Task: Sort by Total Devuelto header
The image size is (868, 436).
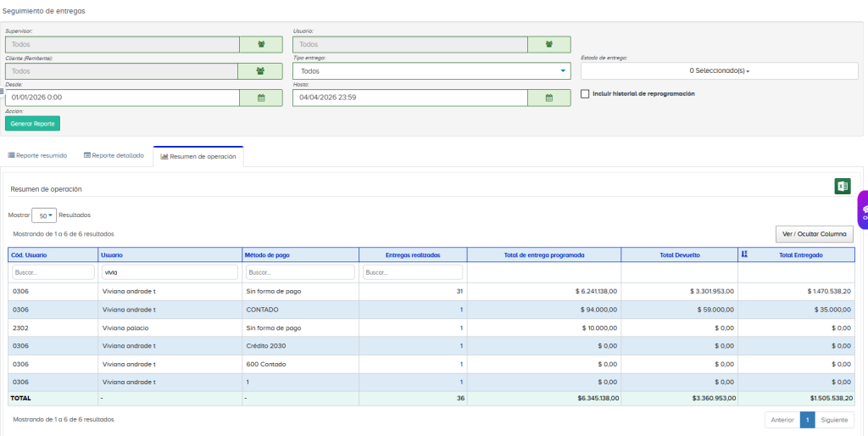Action: click(x=679, y=254)
